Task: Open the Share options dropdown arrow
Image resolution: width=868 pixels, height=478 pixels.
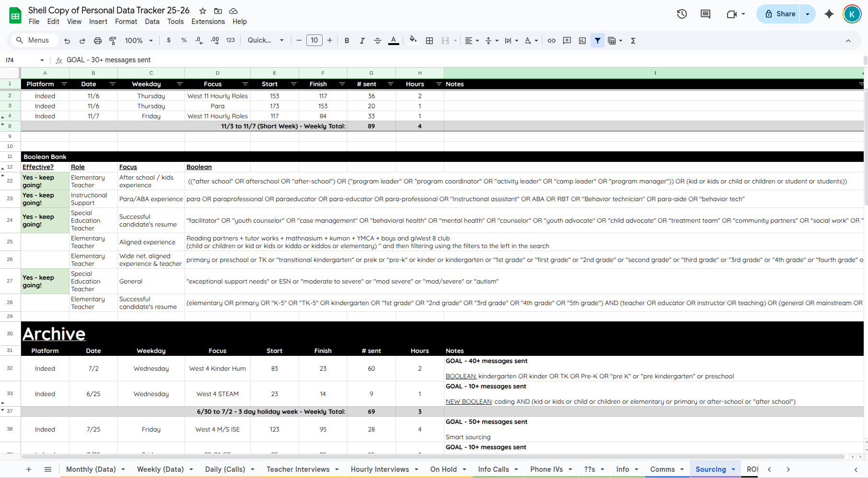Action: point(808,14)
